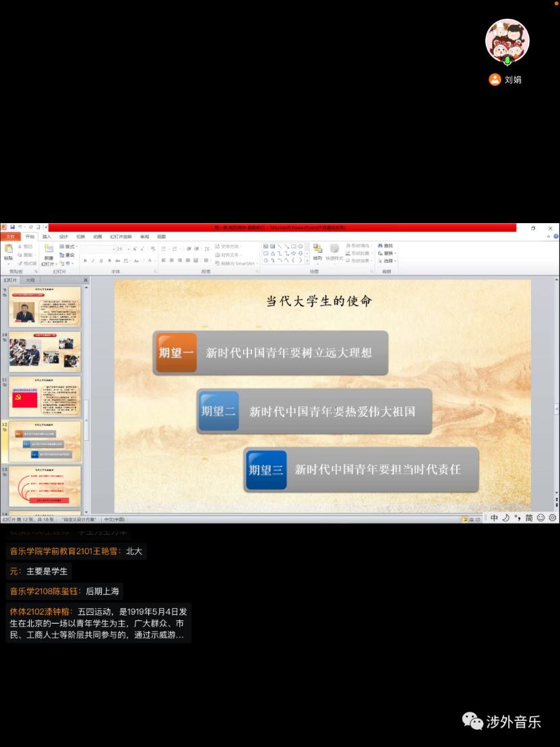560x747 pixels.
Task: Toggle Bold formatting in font group
Action: [85, 260]
